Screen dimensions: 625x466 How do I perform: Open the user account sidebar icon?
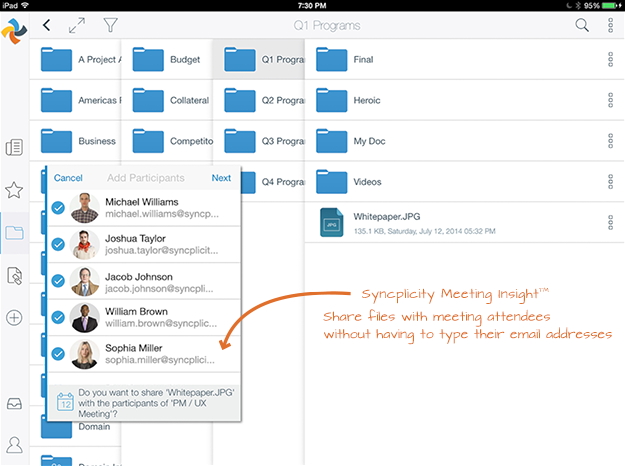point(14,445)
